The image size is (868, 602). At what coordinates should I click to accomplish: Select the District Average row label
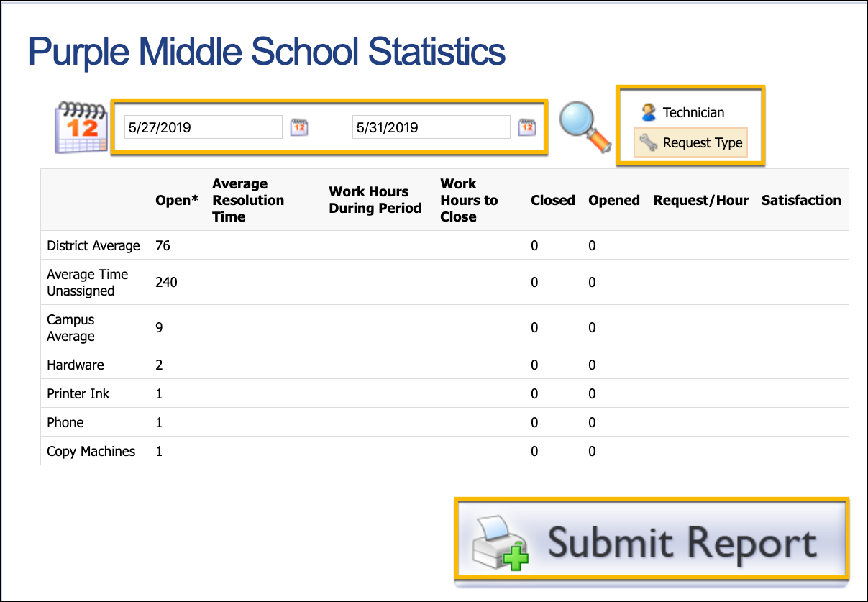click(93, 245)
